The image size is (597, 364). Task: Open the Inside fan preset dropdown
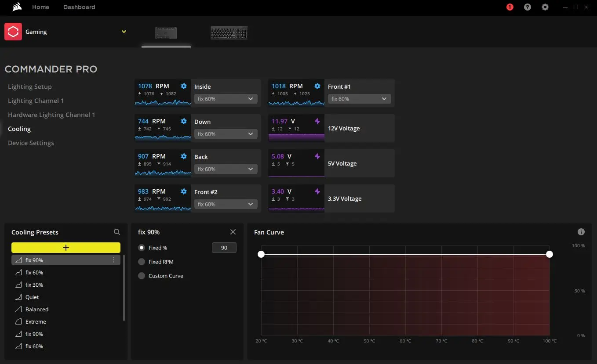pos(226,99)
